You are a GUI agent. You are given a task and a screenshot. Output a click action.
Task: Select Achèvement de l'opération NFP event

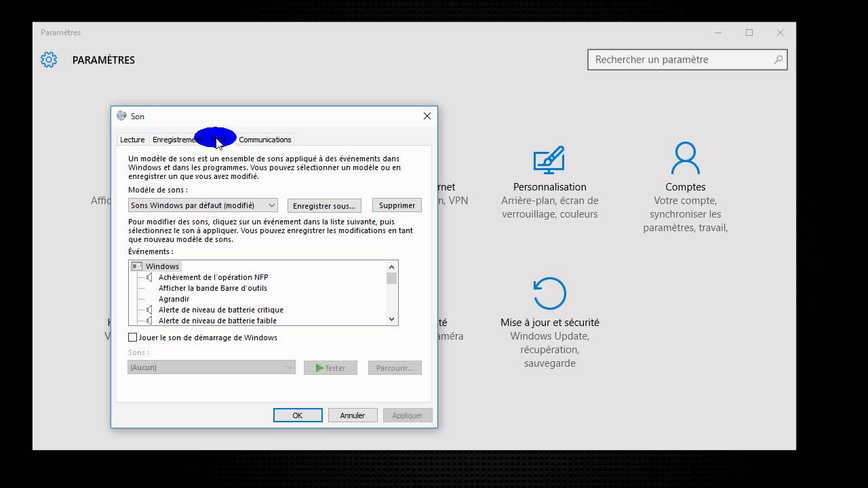[x=214, y=277]
